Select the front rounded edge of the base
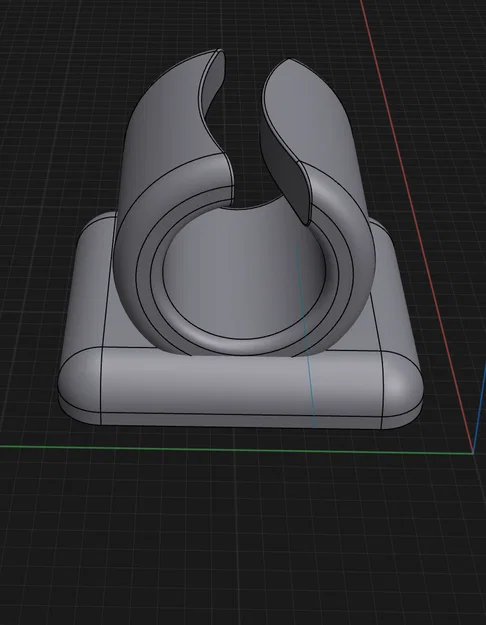This screenshot has width=486, height=625. tap(239, 381)
